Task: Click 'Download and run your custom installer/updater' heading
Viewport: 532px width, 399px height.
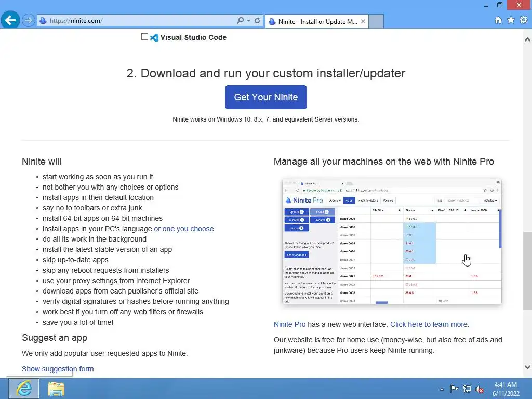Action: [266, 73]
